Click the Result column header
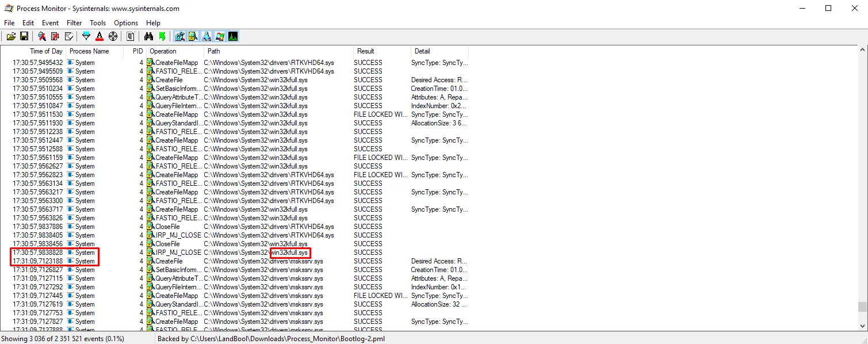 (382, 51)
